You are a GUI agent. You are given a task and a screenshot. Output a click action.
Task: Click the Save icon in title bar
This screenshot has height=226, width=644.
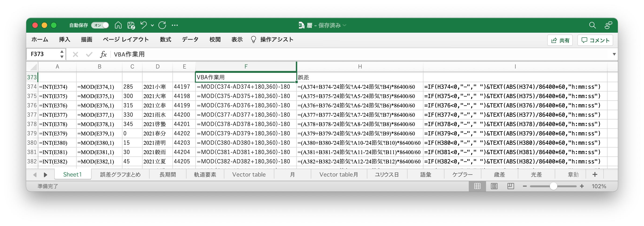(x=131, y=25)
